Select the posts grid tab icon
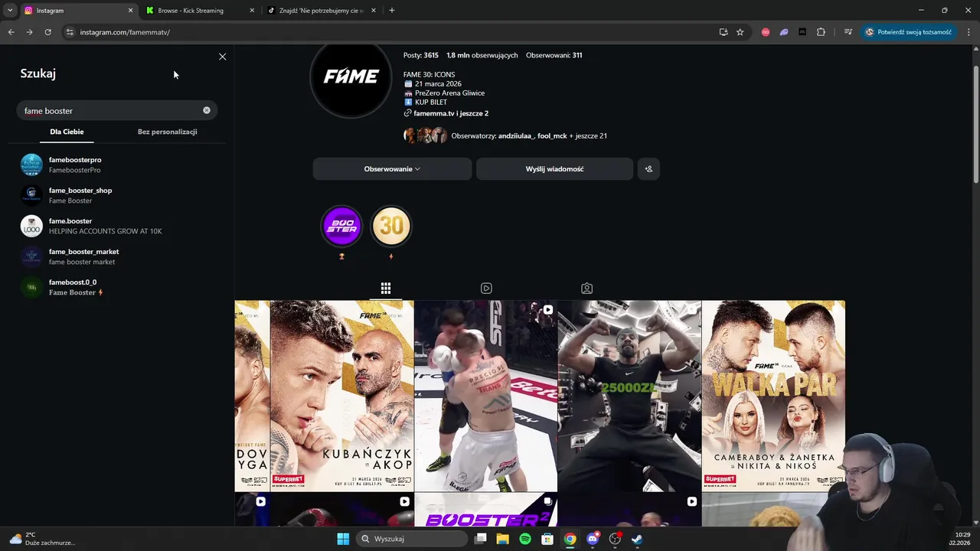The height and width of the screenshot is (551, 980). [386, 289]
